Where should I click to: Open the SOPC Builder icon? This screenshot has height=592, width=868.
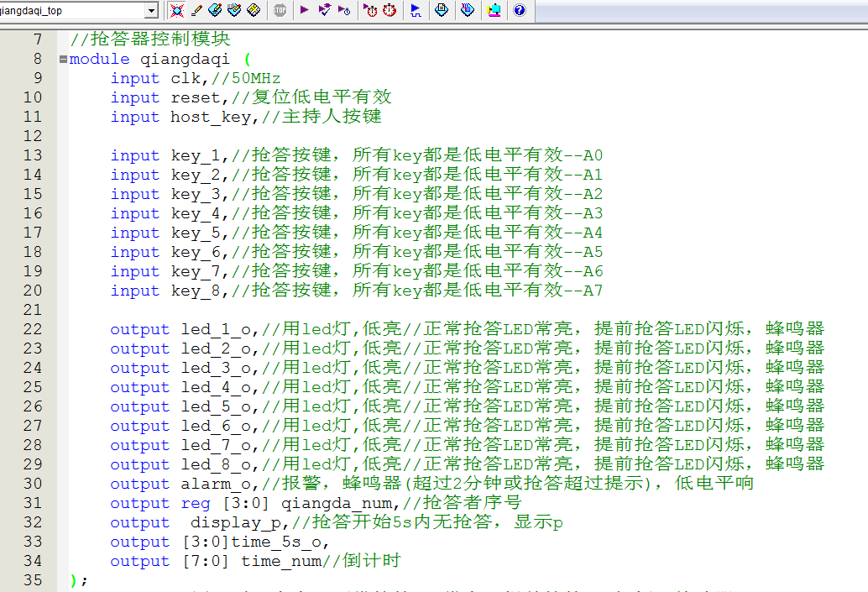[x=494, y=10]
